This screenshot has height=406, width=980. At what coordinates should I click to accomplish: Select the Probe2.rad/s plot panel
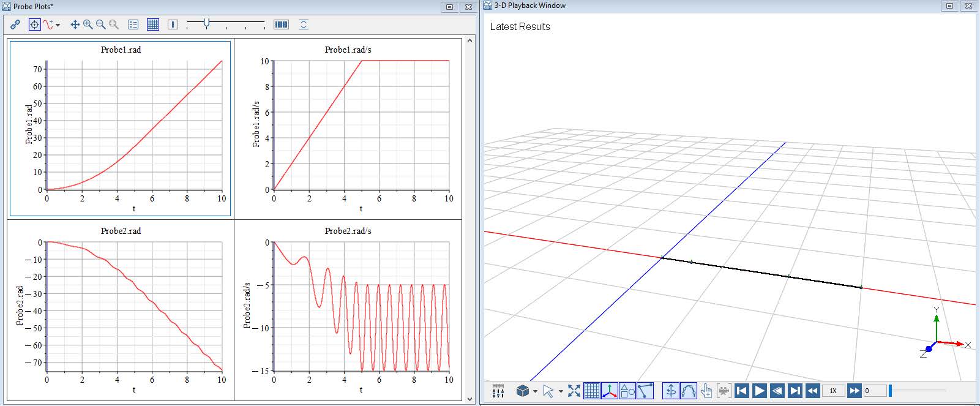click(x=348, y=310)
